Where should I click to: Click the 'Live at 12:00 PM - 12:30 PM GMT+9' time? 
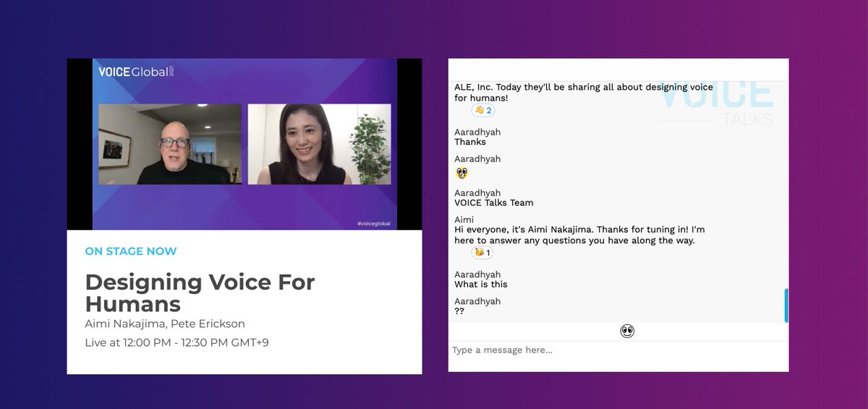point(176,342)
